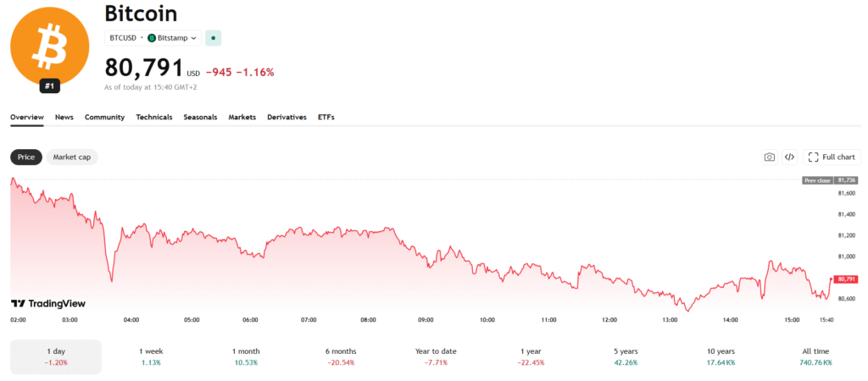This screenshot has width=868, height=381.
Task: Select the Year to date range
Action: click(x=437, y=356)
